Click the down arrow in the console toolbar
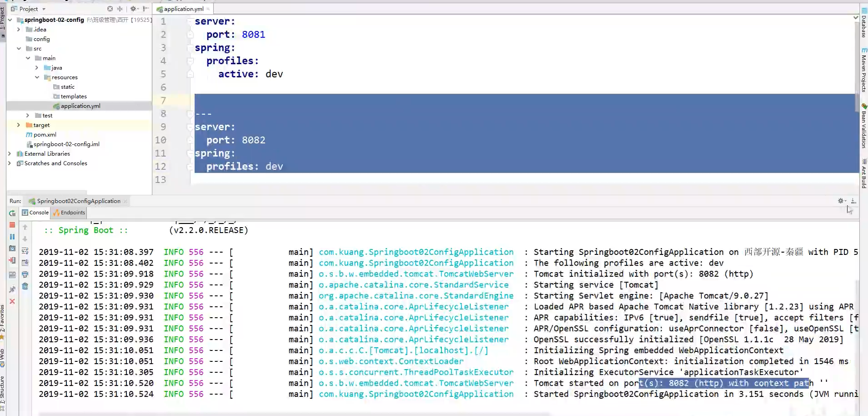868x416 pixels. point(25,239)
